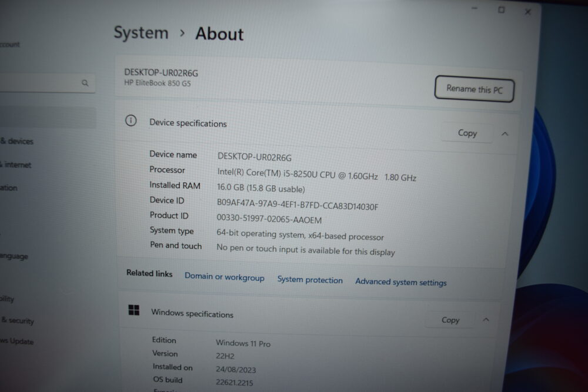The width and height of the screenshot is (588, 392).
Task: Click the Windows specifications heading
Action: tap(192, 313)
